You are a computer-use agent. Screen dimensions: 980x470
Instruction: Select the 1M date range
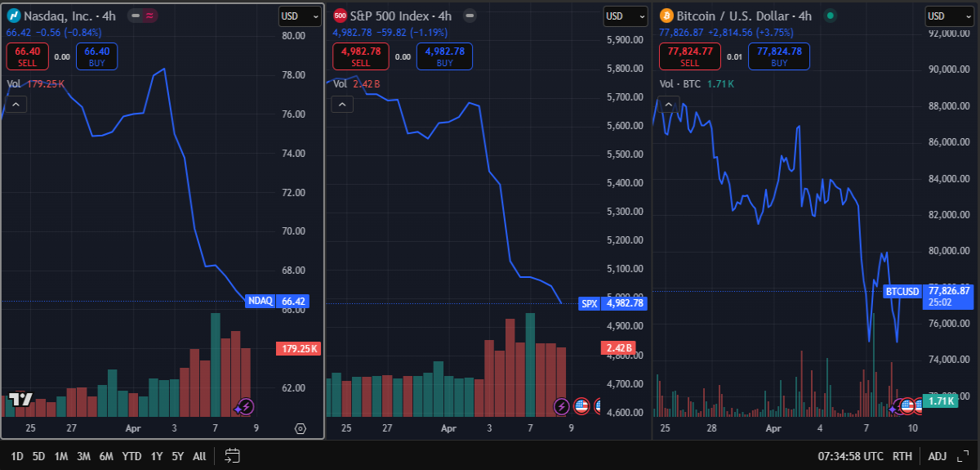point(61,456)
